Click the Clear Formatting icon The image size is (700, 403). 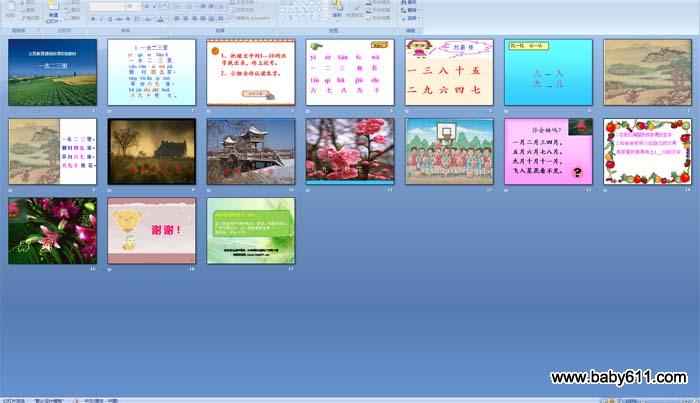[x=164, y=6]
